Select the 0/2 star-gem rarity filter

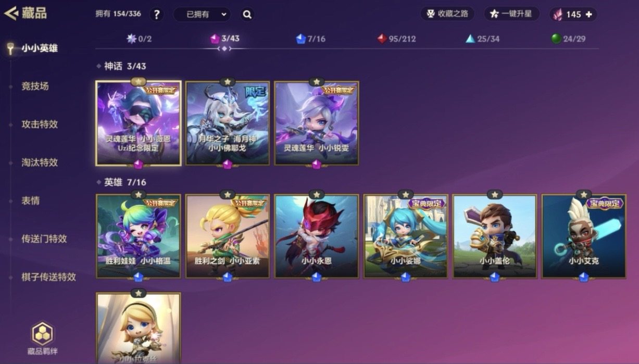[x=139, y=39]
